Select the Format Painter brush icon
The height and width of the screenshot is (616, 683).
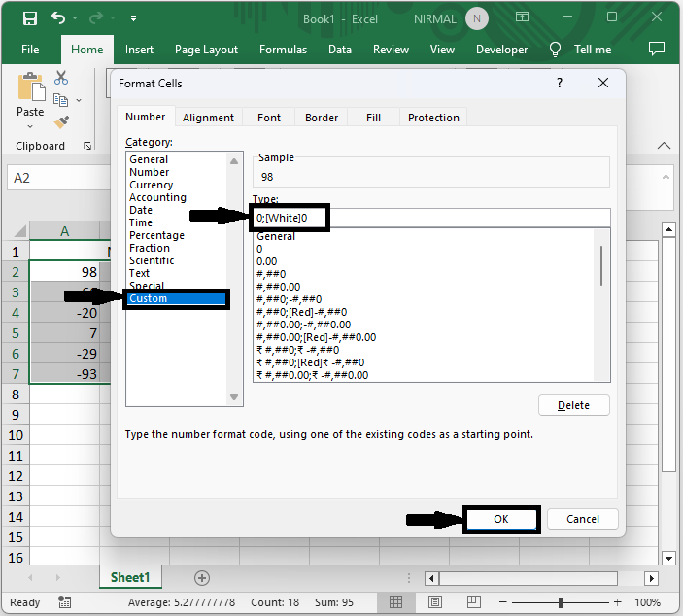tap(61, 121)
